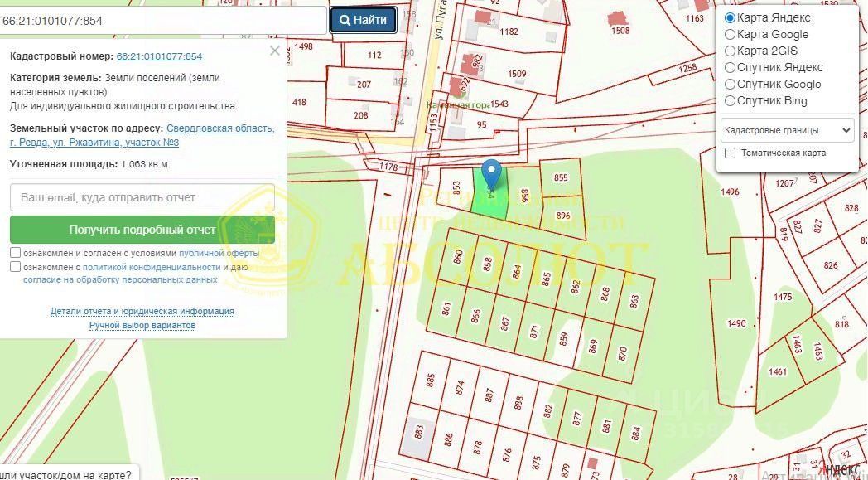Select Карта 2GIS radio option
This screenshot has height=480, width=868.
(731, 51)
